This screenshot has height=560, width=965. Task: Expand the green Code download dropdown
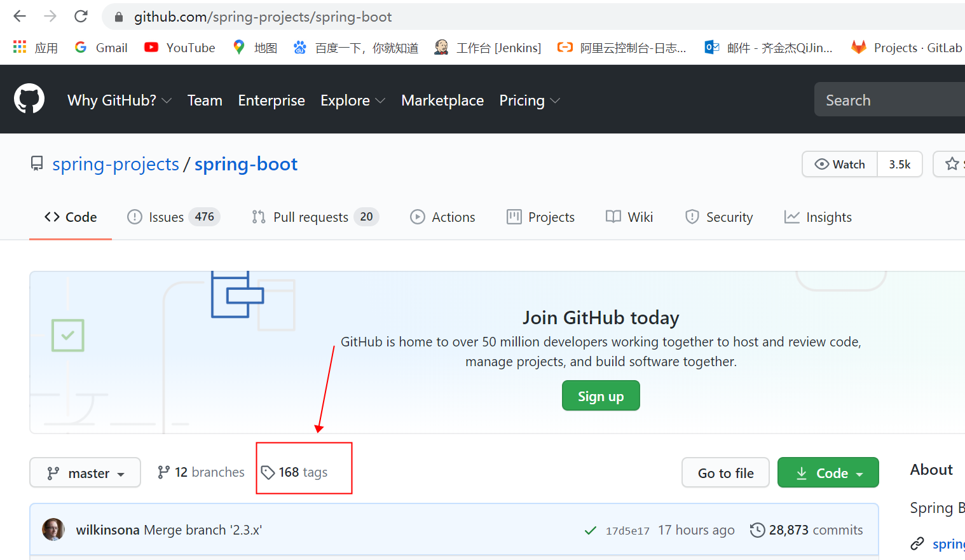click(x=828, y=472)
